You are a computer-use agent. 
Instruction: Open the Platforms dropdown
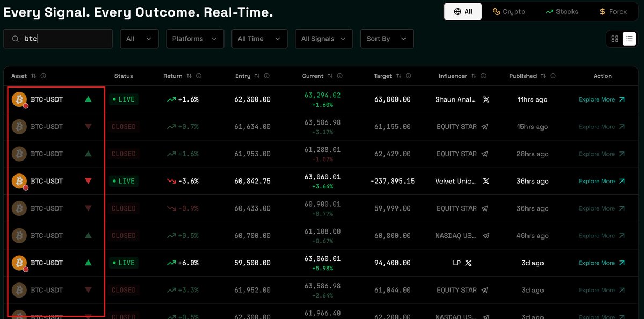click(x=195, y=39)
